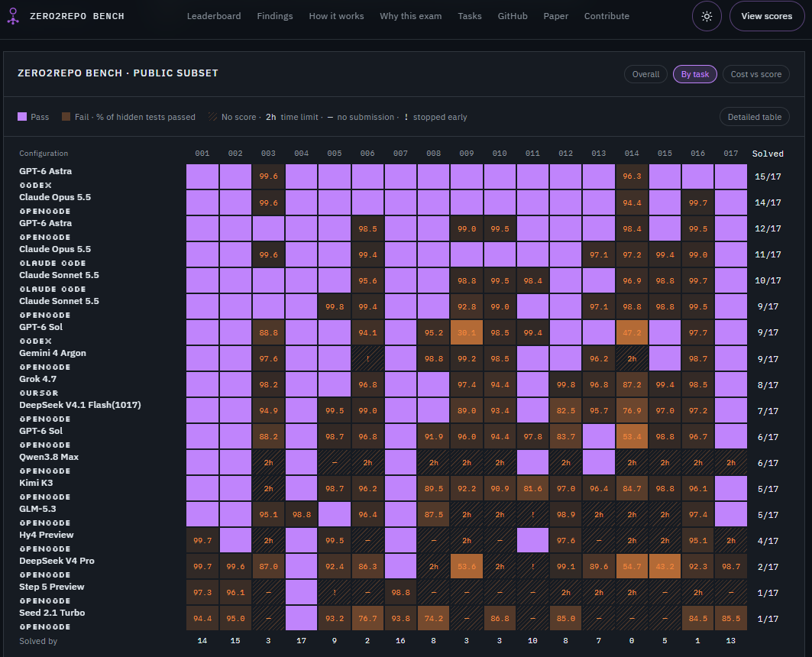The width and height of the screenshot is (812, 657).
Task: Click column header 009
Action: point(467,154)
